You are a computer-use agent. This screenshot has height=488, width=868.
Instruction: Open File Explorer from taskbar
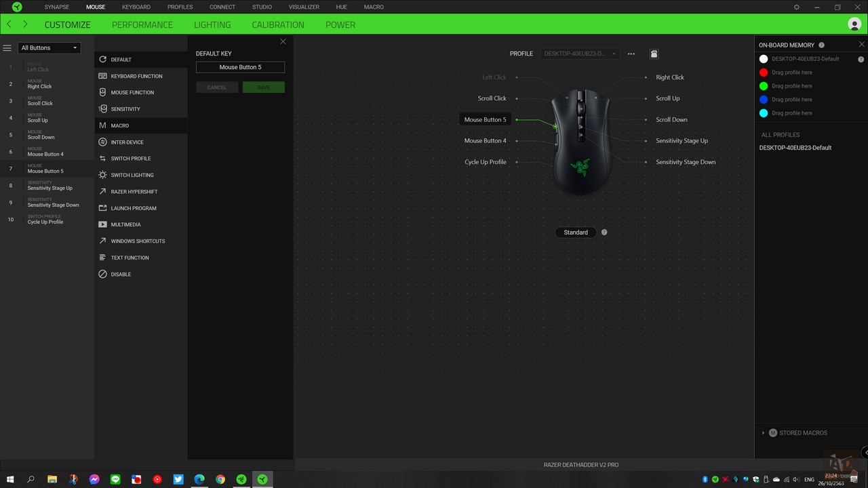click(52, 479)
